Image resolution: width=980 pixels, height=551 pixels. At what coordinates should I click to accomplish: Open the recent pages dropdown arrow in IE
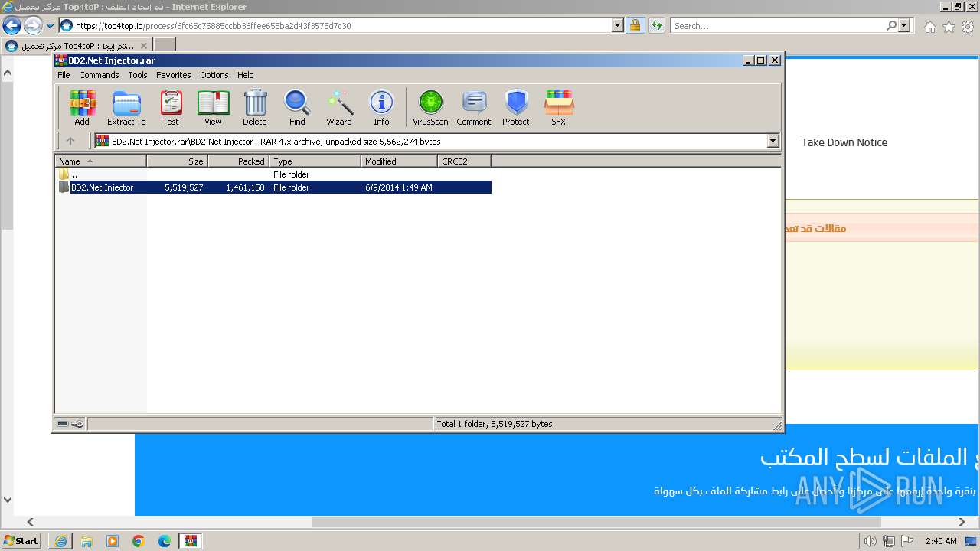click(x=50, y=26)
